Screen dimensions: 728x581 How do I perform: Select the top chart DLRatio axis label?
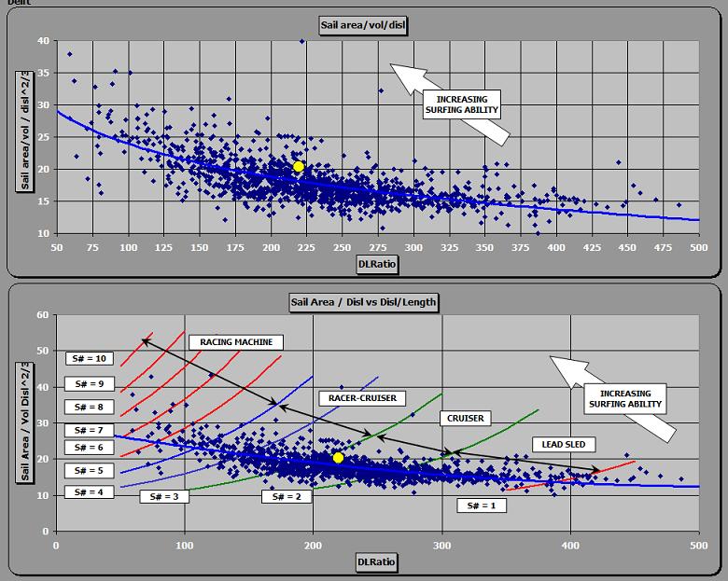coord(377,265)
